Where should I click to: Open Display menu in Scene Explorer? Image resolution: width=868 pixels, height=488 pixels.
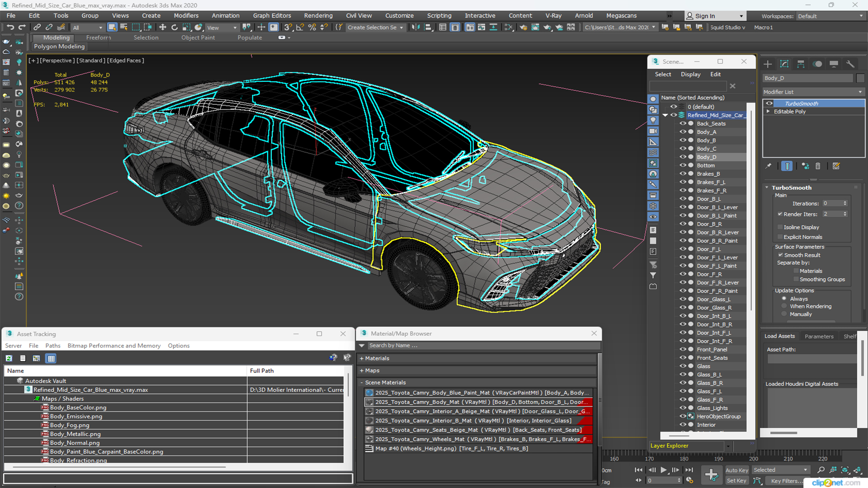tap(691, 75)
